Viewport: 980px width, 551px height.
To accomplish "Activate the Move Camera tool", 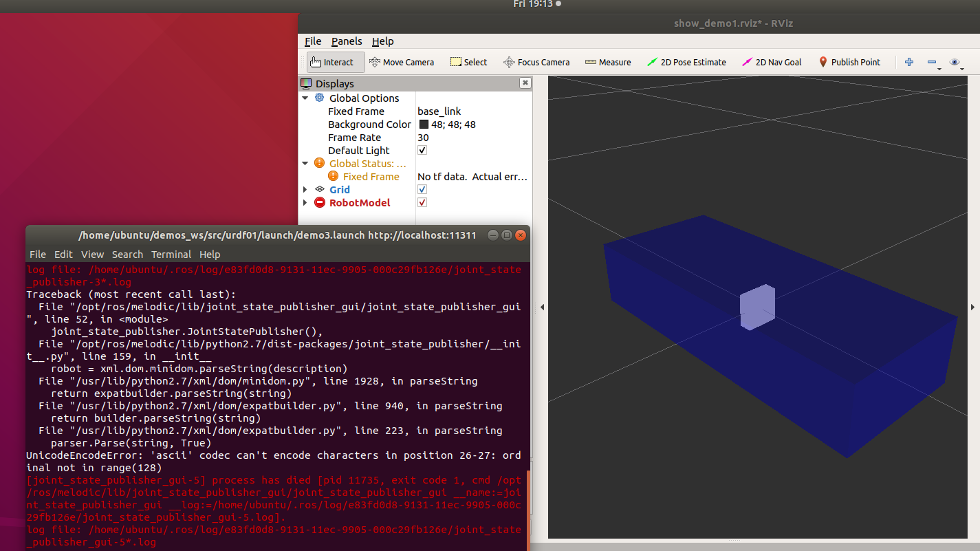I will [402, 62].
